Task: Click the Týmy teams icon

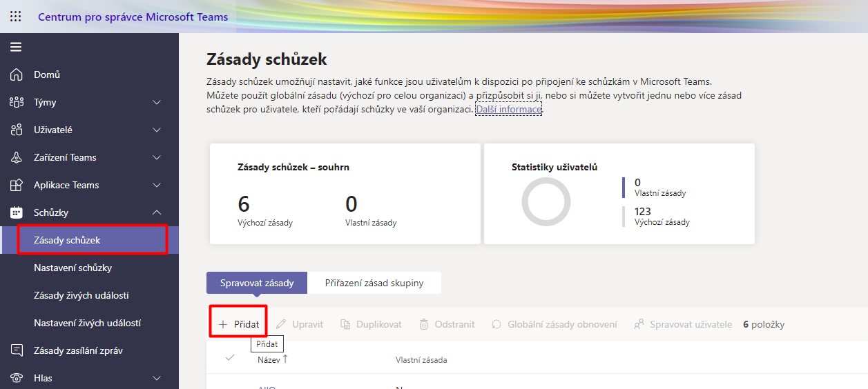Action: pyautogui.click(x=17, y=102)
